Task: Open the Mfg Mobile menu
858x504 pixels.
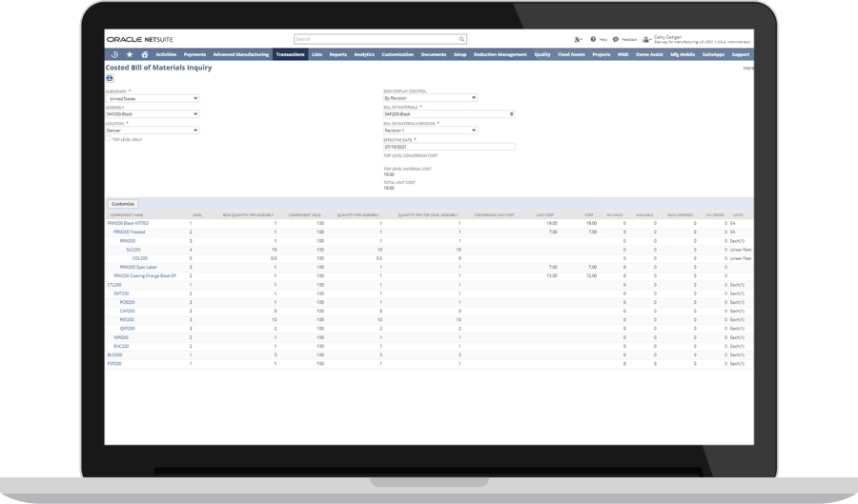Action: (683, 54)
